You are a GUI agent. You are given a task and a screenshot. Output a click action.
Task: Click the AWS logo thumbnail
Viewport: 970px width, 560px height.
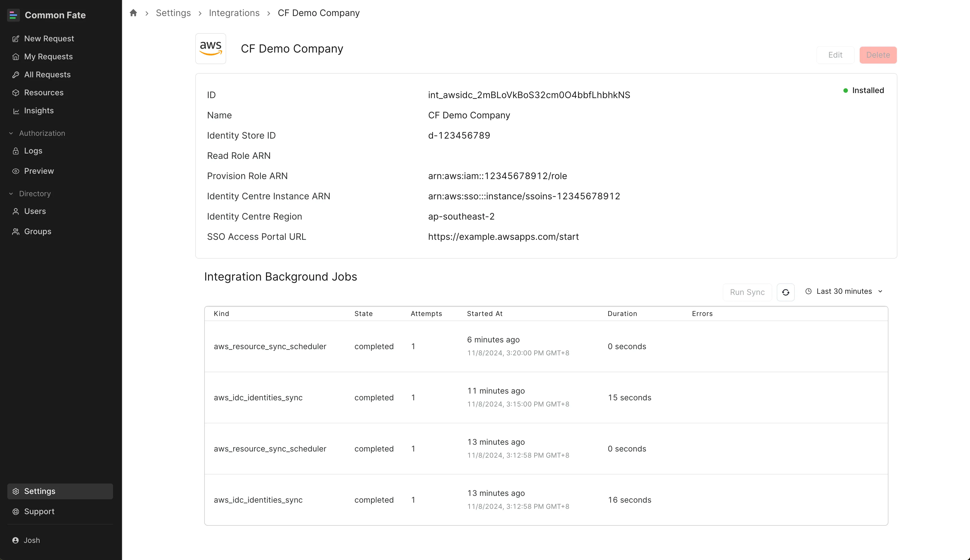(x=210, y=49)
